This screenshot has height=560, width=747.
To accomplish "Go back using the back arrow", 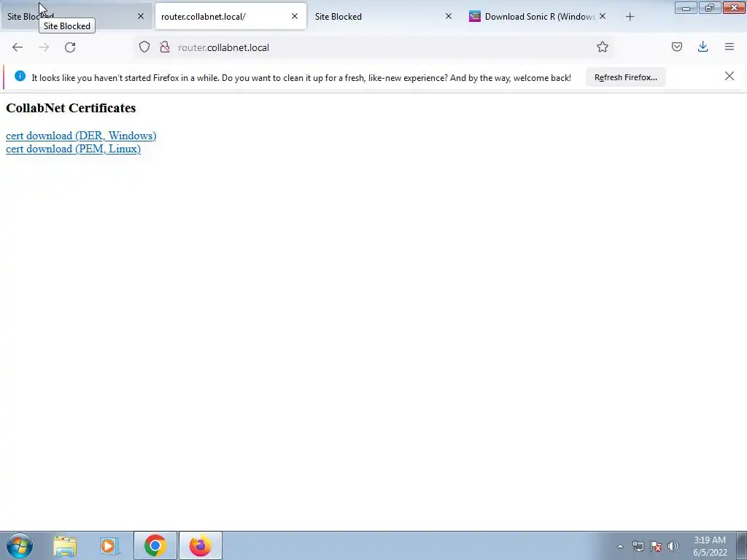I will point(18,47).
